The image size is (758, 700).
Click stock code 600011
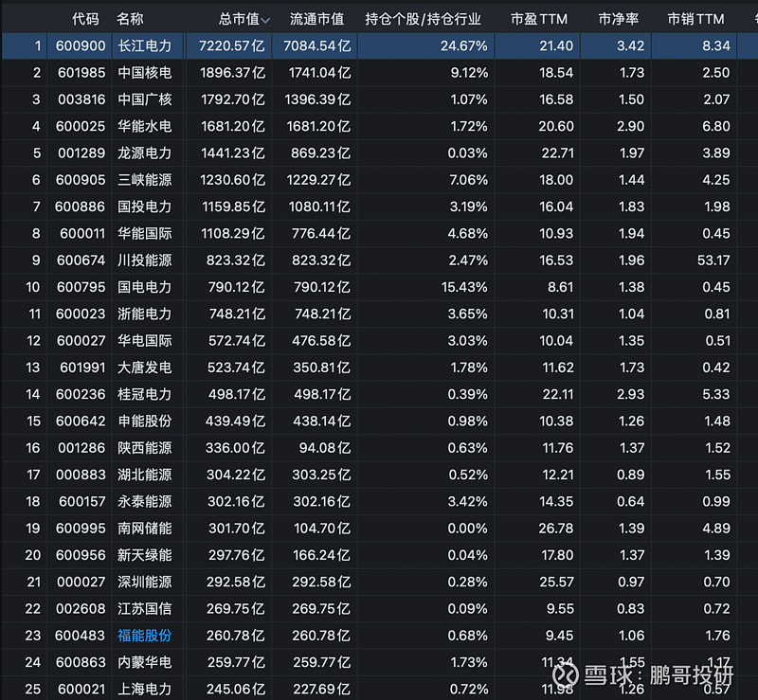[82, 234]
